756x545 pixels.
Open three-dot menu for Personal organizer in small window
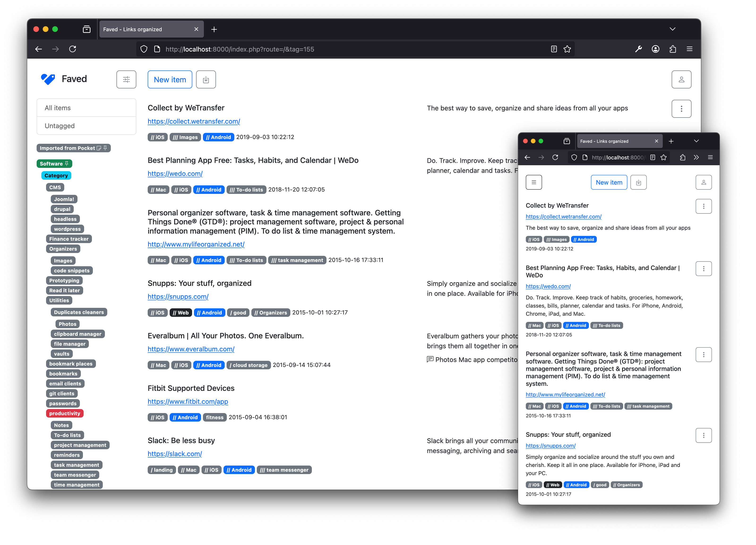[703, 355]
